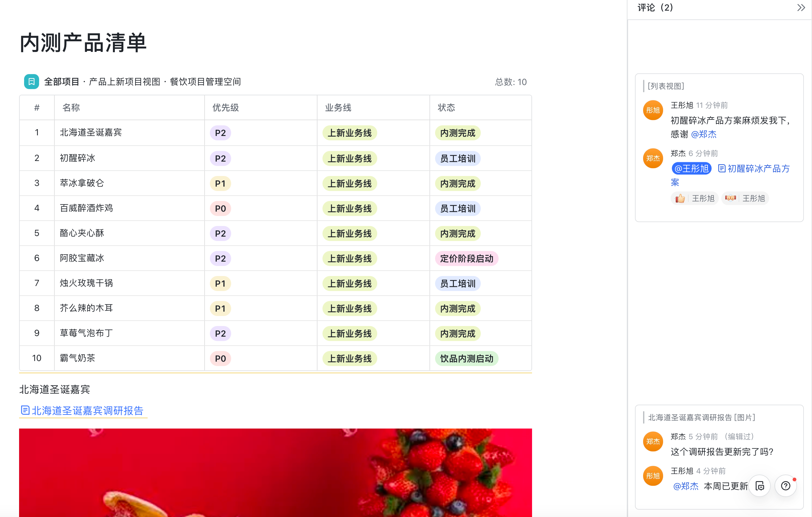The image size is (812, 517).
Task: Collapse the comments panel with double-chevron icon
Action: coord(801,8)
